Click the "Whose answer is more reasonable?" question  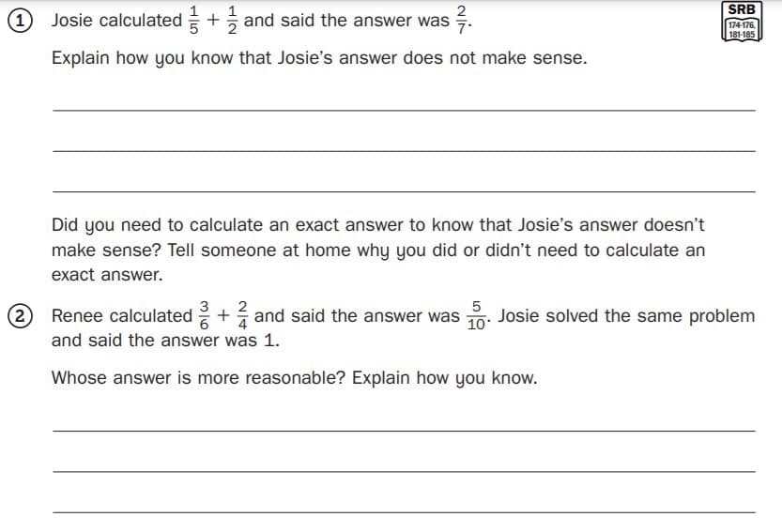click(294, 378)
